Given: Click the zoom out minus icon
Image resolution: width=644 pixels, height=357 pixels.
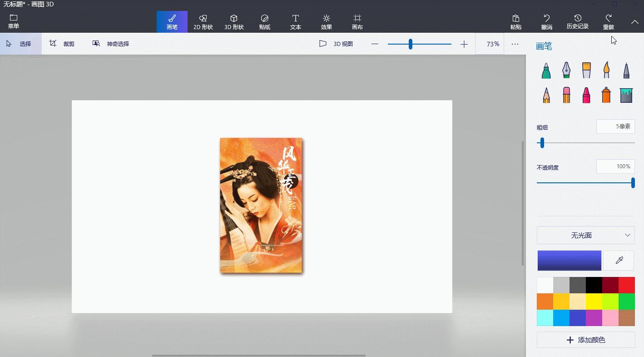Looking at the screenshot, I should [375, 44].
